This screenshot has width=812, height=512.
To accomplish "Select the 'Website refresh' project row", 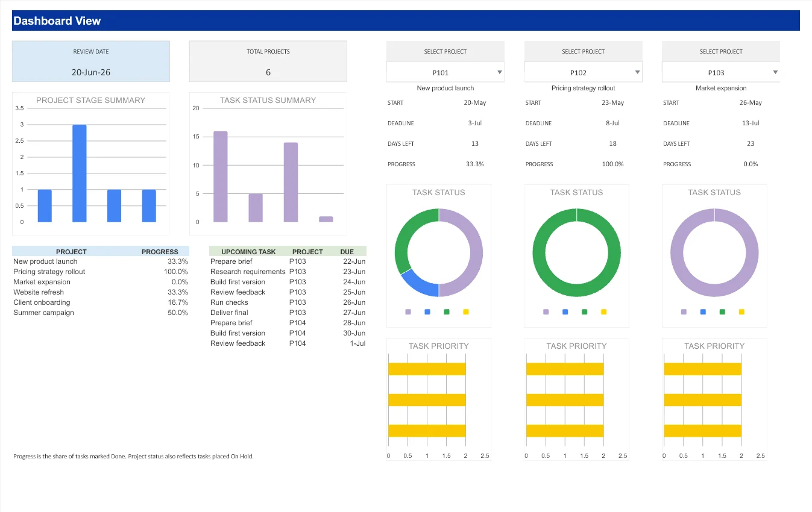I will (101, 292).
